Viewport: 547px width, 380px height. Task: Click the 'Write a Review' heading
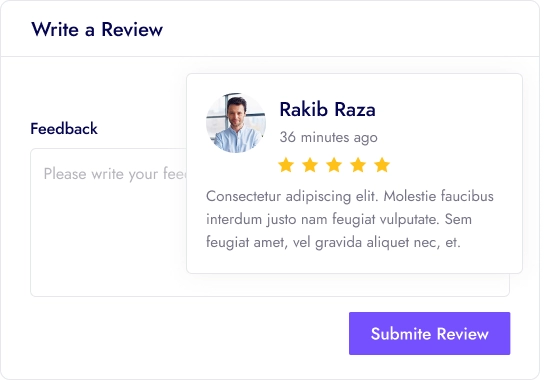(97, 29)
